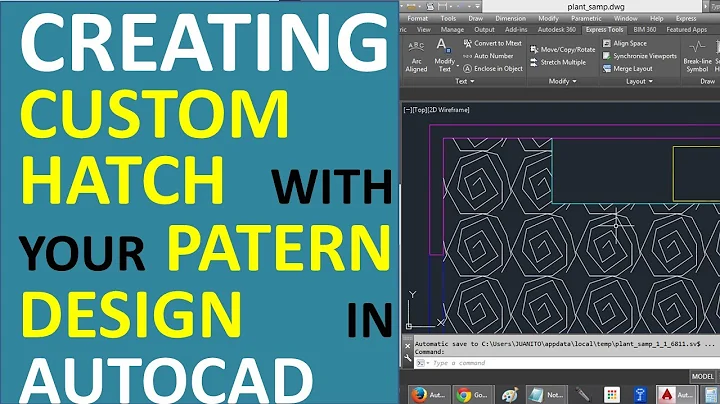Open Notepad from the taskbar

point(546,395)
